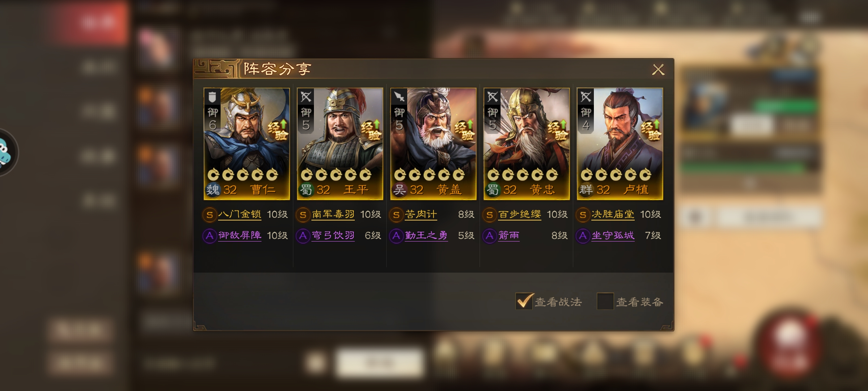Open 八门金锁 skill details
Image resolution: width=868 pixels, height=391 pixels.
(x=239, y=215)
